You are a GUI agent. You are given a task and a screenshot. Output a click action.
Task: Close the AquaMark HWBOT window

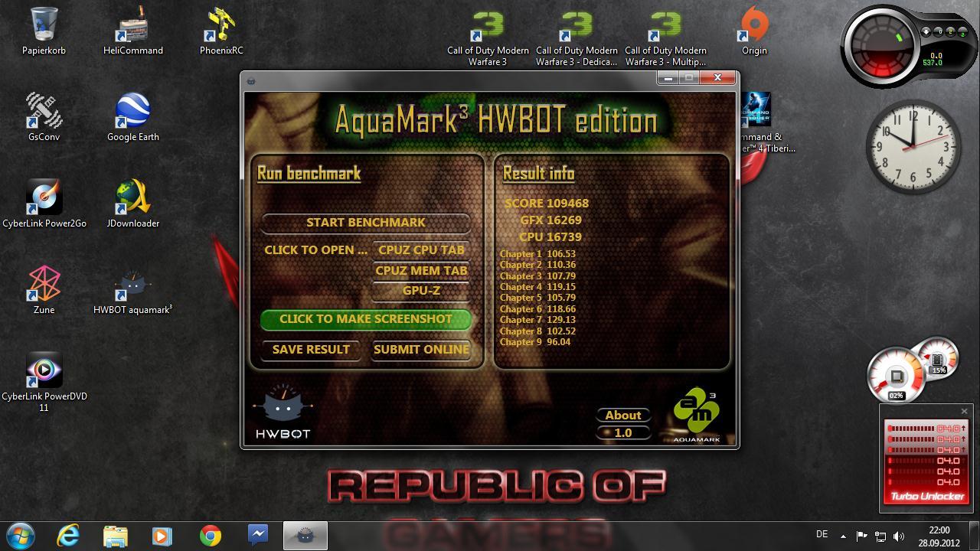coord(717,77)
